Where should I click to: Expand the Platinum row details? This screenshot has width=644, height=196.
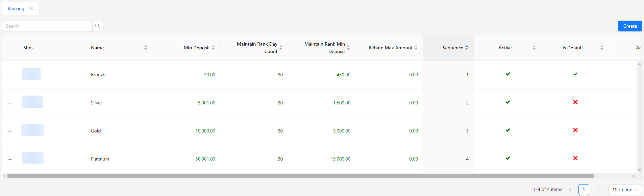10,159
